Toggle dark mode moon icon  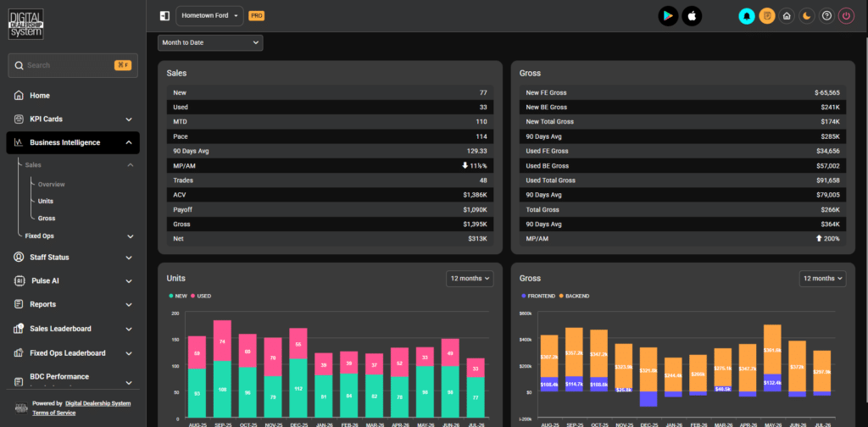(807, 16)
